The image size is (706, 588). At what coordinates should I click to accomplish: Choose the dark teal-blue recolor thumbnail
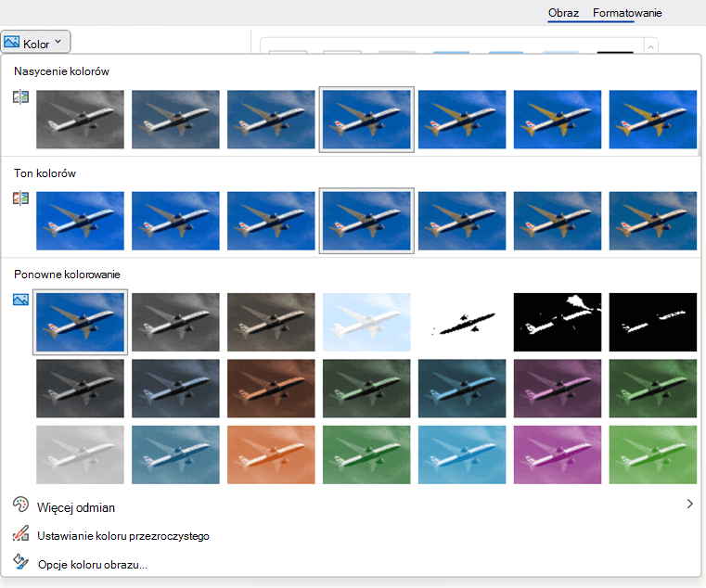462,388
